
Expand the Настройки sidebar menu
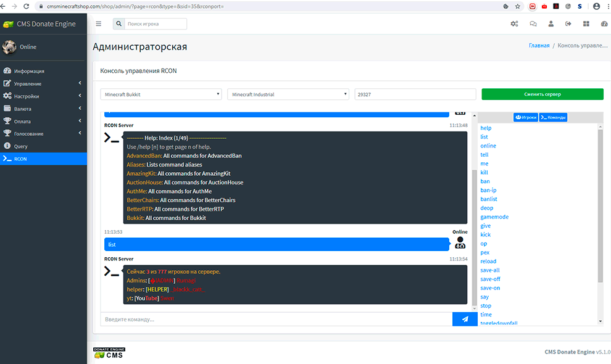[x=43, y=96]
